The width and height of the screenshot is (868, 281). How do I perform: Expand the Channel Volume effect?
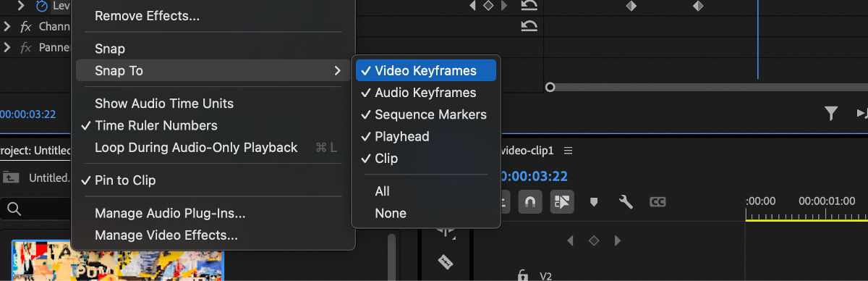pyautogui.click(x=7, y=26)
